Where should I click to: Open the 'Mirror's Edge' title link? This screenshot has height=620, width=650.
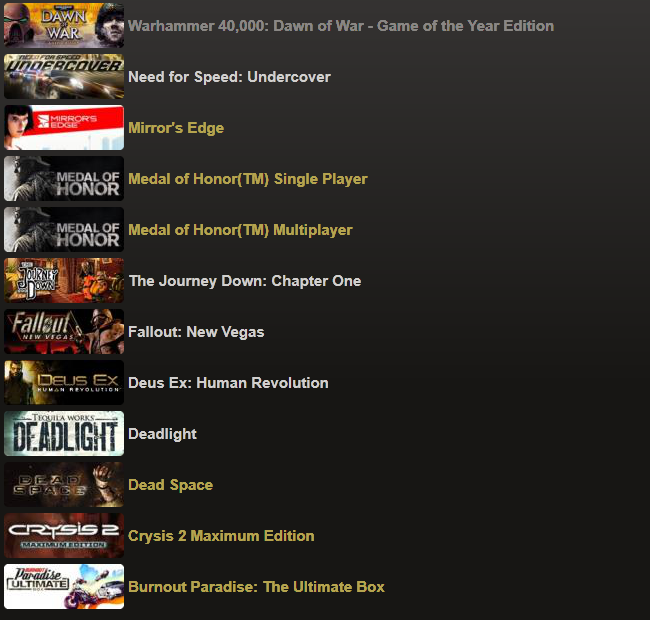176,128
